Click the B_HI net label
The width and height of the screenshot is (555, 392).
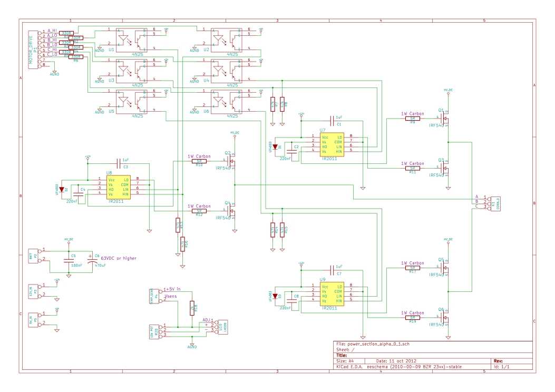(52, 41)
